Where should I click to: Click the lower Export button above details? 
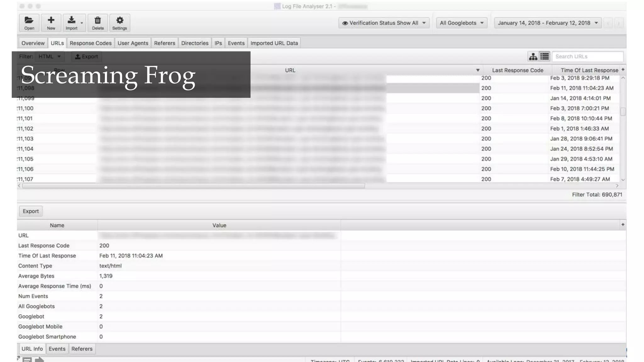coord(31,211)
